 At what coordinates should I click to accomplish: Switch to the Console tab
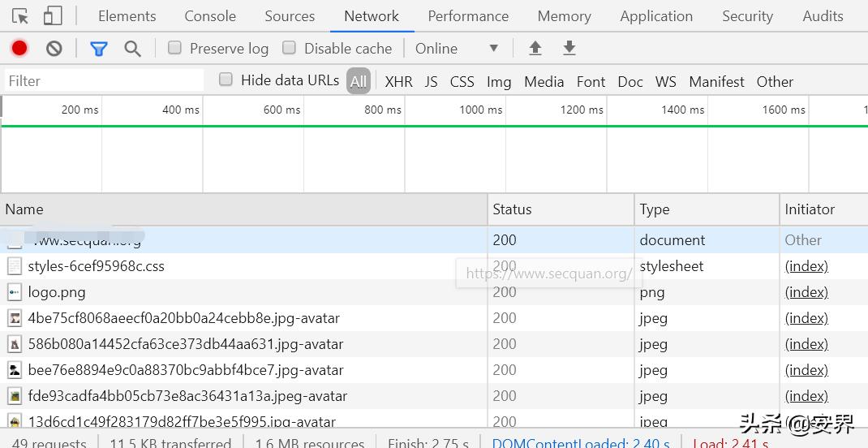pyautogui.click(x=210, y=16)
